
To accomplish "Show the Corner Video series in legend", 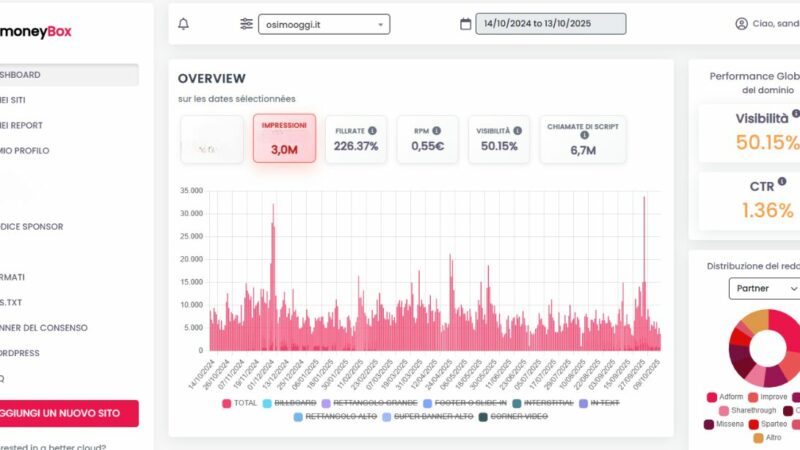I will [516, 415].
